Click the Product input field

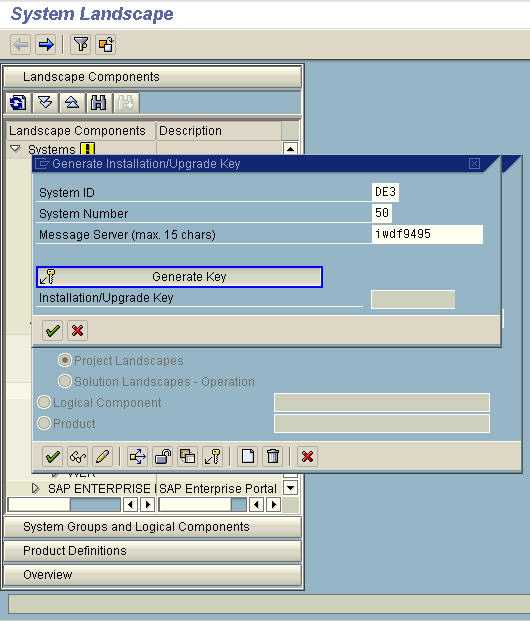pos(382,424)
